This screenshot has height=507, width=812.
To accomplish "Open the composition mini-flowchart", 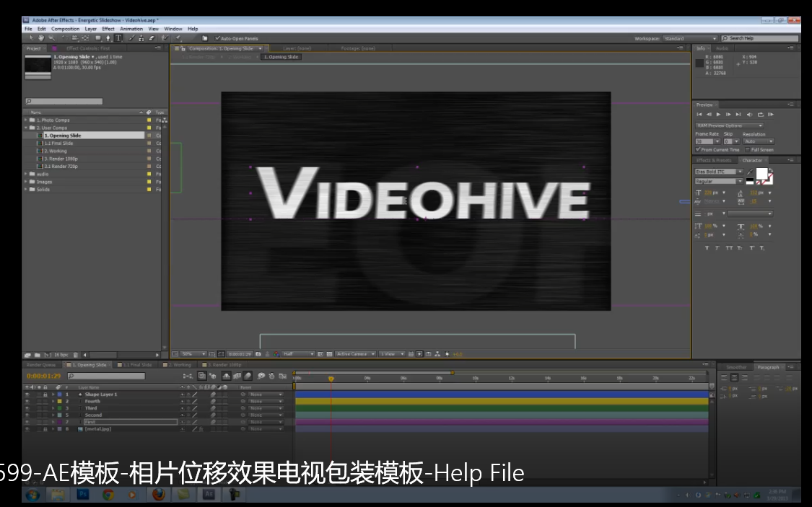I will click(x=188, y=376).
